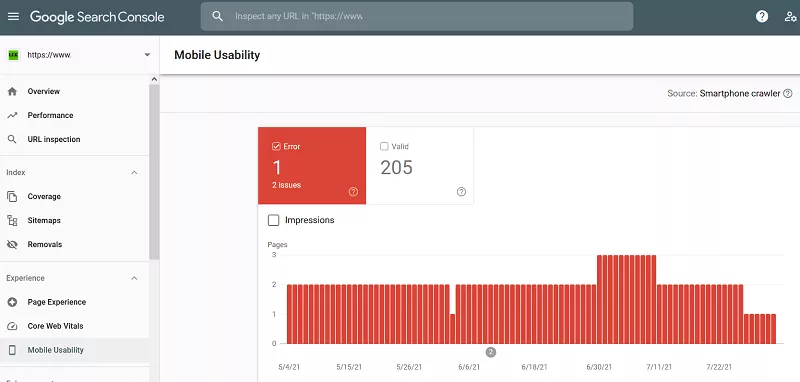Viewport: 800px width, 382px height.
Task: Click the Error card showing 1
Action: (312, 166)
